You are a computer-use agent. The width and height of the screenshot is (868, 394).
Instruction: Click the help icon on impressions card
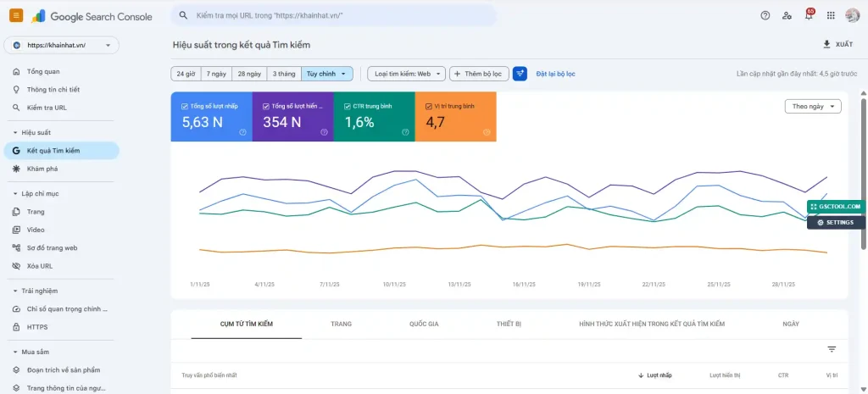pos(324,132)
